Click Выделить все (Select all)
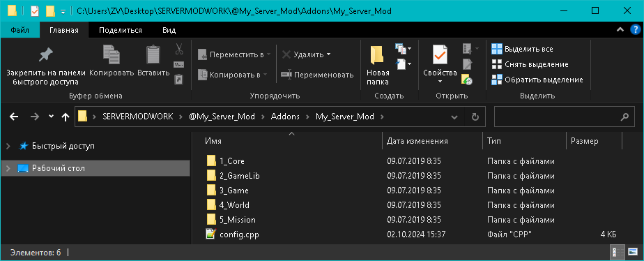Screen dimensions: 644x261 point(523,50)
